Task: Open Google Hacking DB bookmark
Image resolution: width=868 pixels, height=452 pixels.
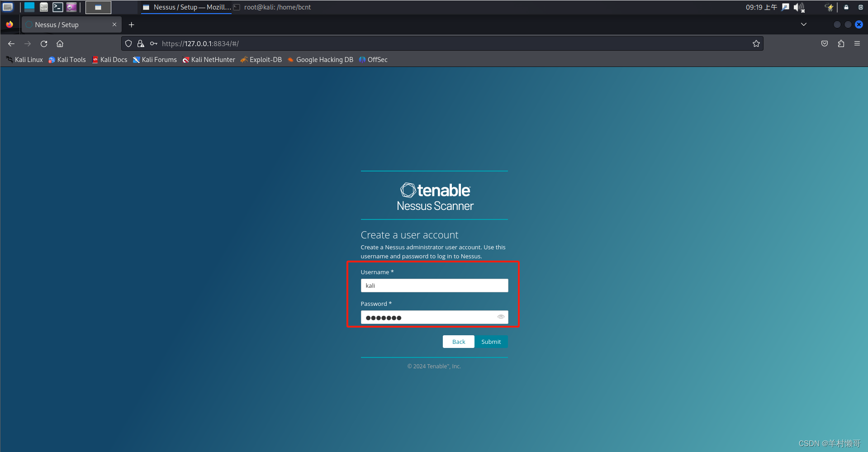Action: click(x=320, y=60)
